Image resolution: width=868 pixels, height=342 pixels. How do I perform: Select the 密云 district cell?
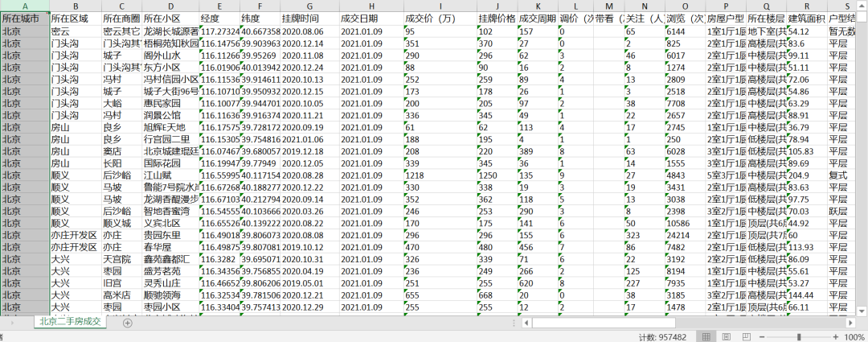click(76, 31)
